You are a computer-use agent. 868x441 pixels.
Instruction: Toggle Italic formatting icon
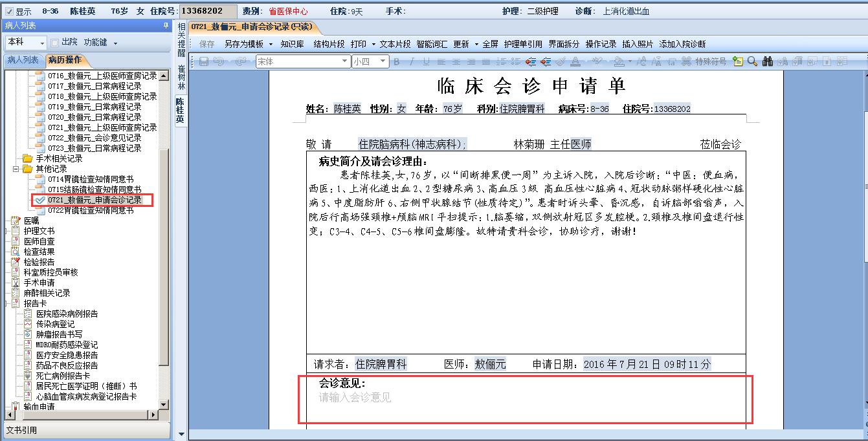tap(412, 61)
